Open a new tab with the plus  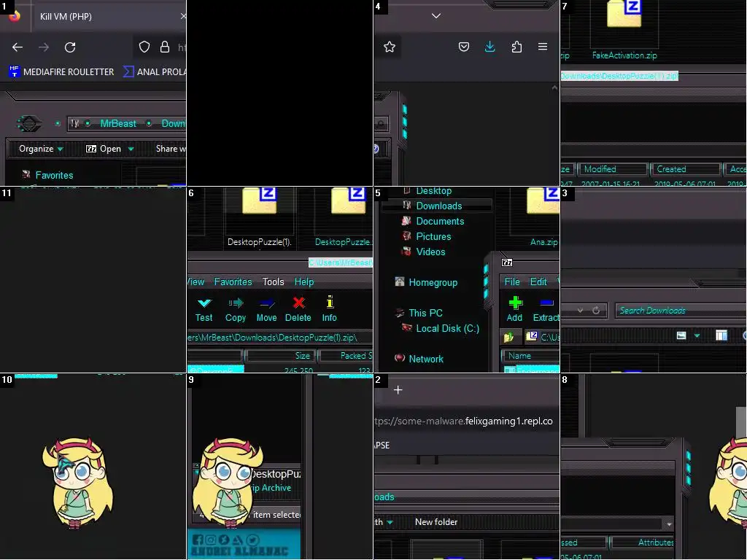coord(398,390)
